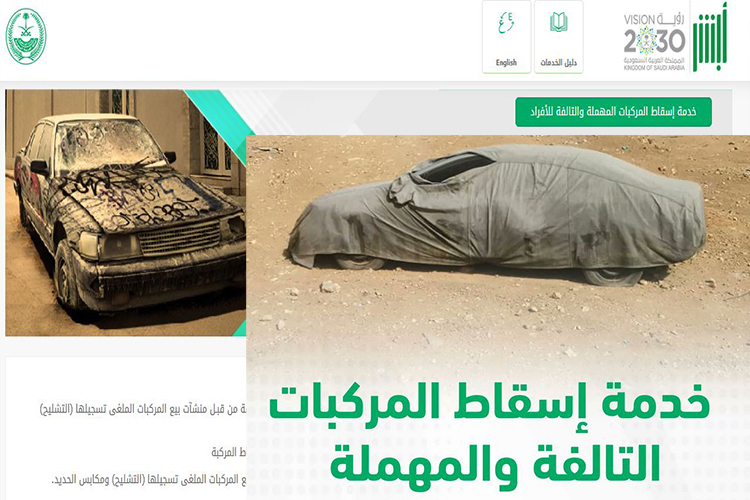Open the services guide book icon
750x500 pixels.
coord(558,22)
